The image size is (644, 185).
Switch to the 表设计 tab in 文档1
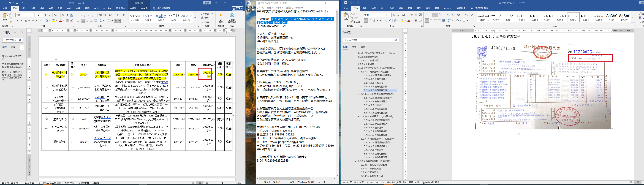coord(133,9)
